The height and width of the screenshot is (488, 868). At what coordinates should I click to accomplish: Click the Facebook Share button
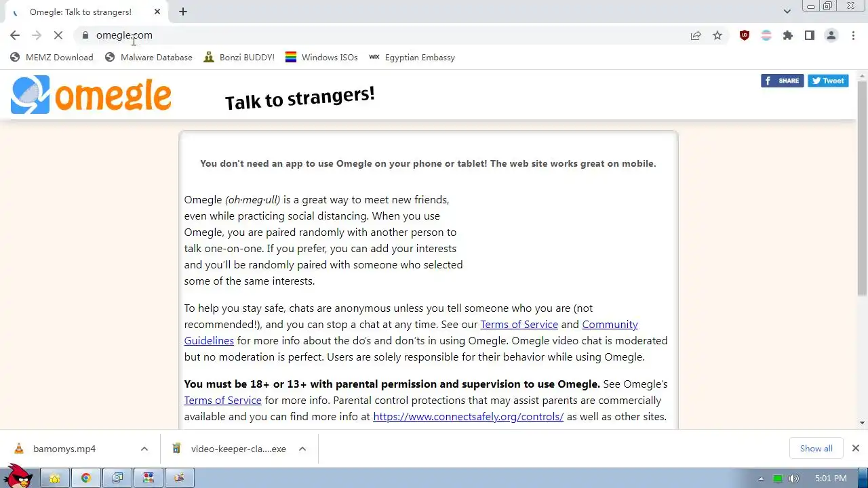click(782, 81)
